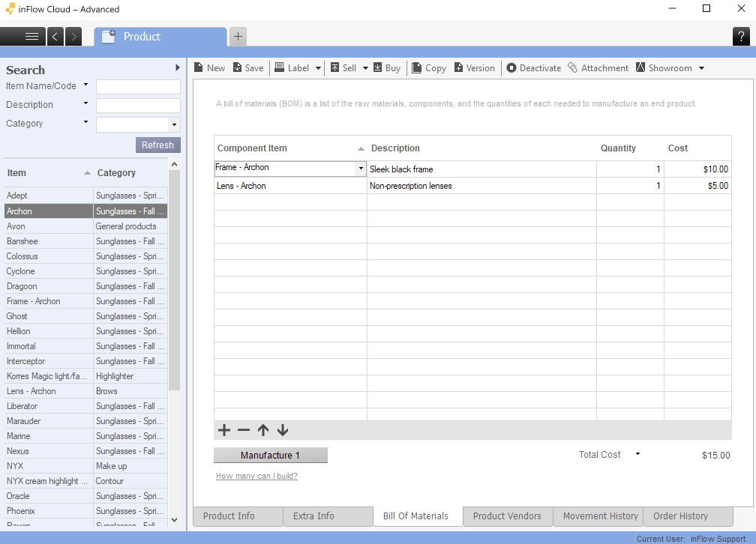Go back with the left arrow button

(55, 37)
